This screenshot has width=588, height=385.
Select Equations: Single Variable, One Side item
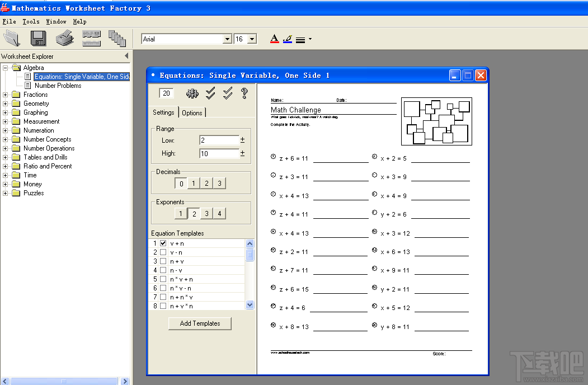click(x=82, y=77)
